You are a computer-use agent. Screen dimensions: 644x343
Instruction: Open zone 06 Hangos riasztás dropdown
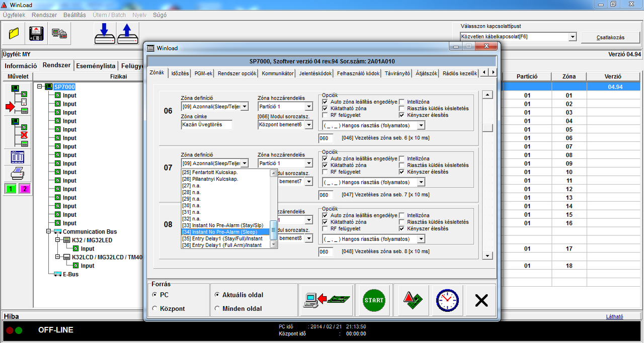(x=421, y=125)
